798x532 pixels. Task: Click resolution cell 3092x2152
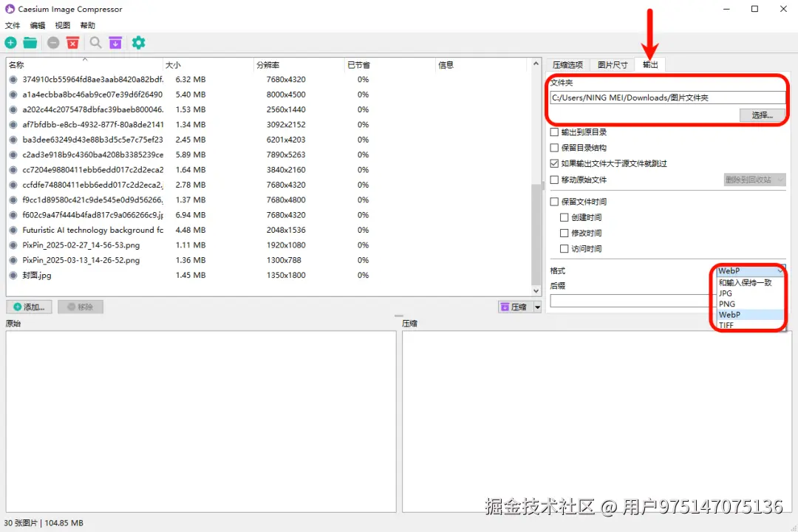coord(286,125)
